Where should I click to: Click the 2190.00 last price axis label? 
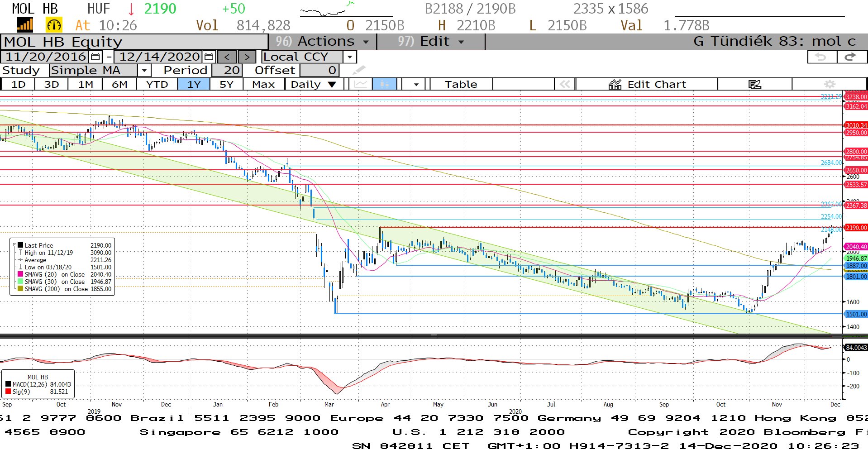click(x=856, y=228)
